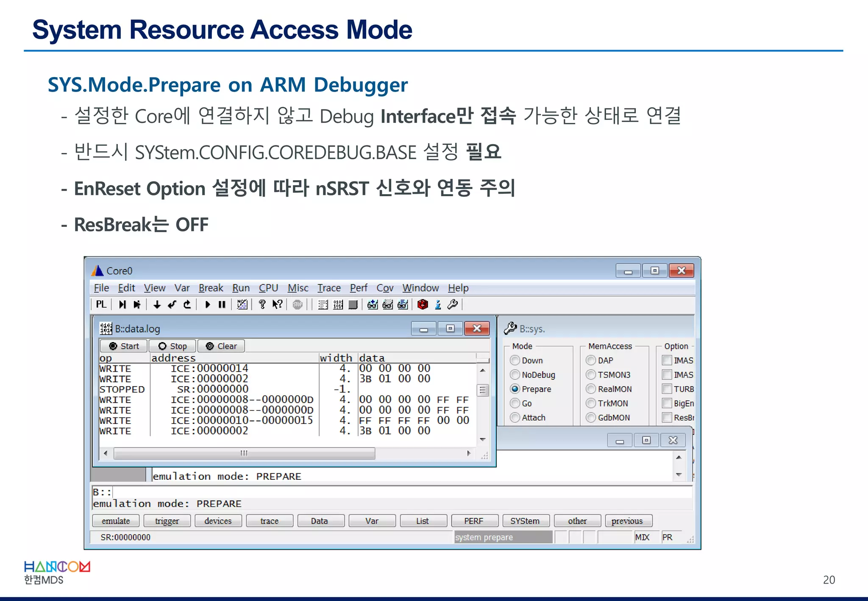Click the Single Step toolbar icon
868x601 pixels.
122,304
